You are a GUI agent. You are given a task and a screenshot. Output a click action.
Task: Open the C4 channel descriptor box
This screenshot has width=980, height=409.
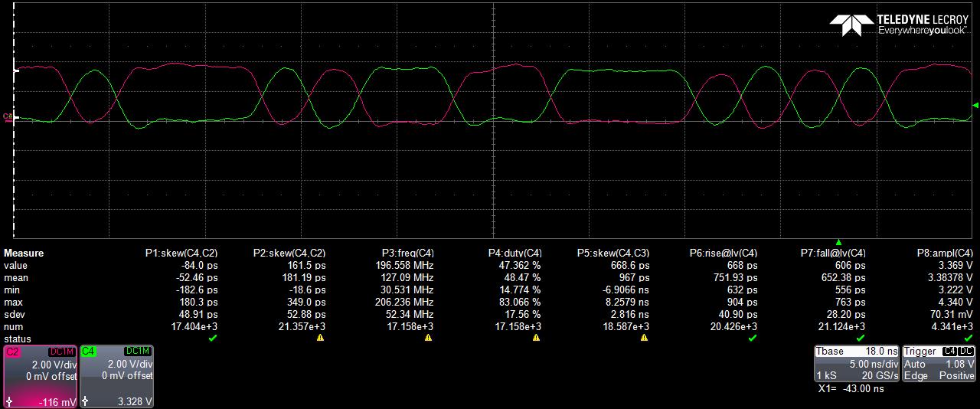click(116, 376)
